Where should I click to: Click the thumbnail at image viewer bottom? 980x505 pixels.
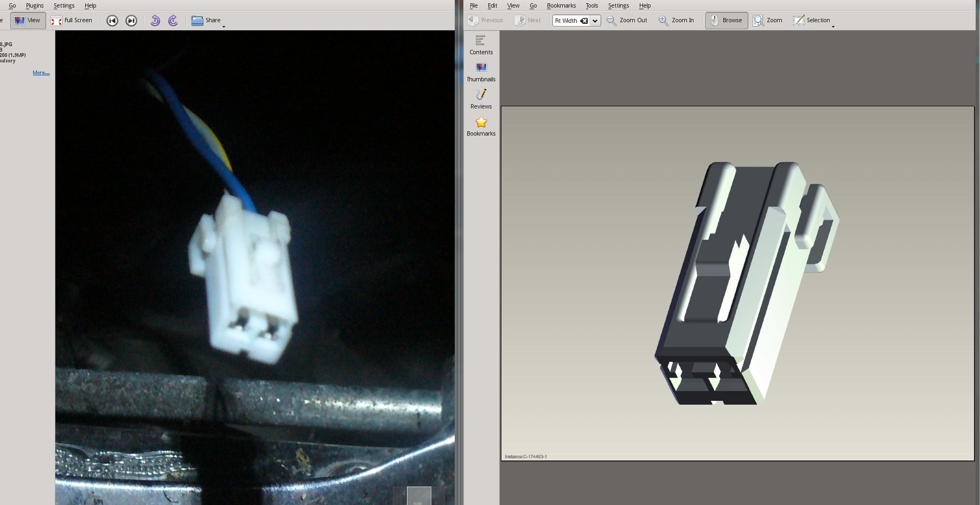[419, 496]
